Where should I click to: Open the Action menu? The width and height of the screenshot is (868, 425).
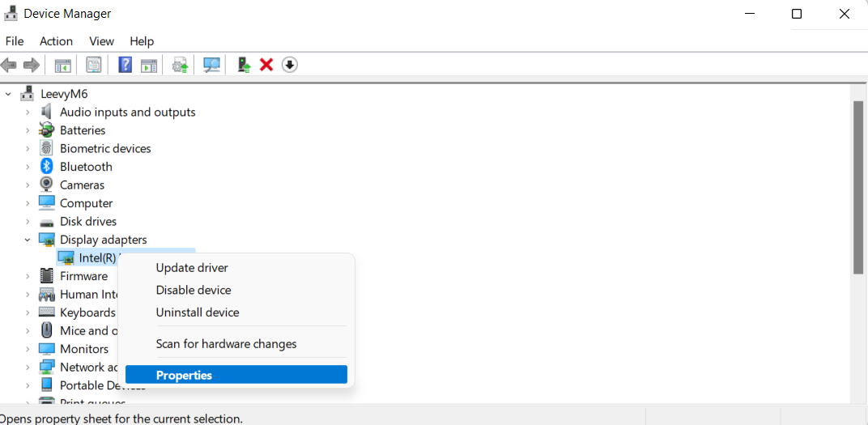(56, 41)
